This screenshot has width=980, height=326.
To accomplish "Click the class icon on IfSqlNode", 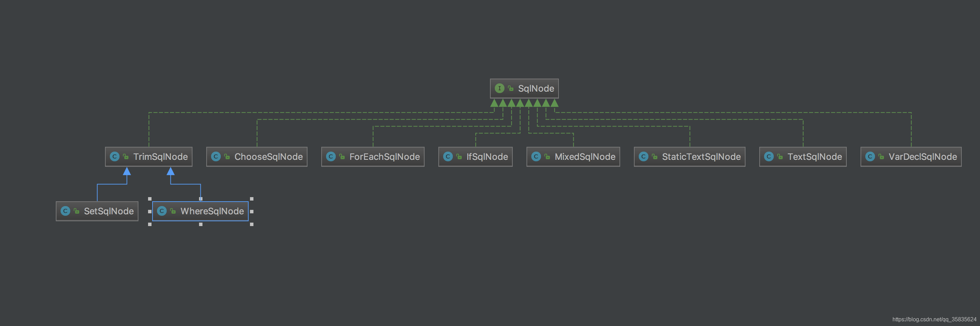I will (448, 156).
